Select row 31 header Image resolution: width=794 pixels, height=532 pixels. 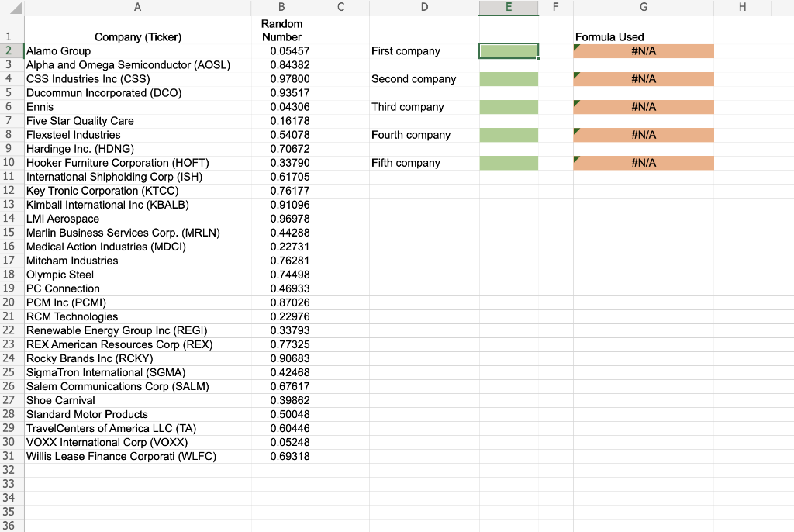(x=12, y=456)
